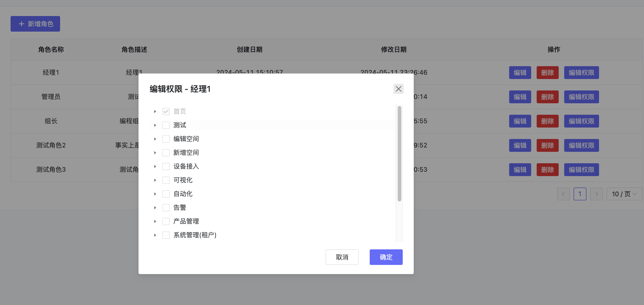
Task: Click the 角色名称 column header
Action: click(x=51, y=49)
